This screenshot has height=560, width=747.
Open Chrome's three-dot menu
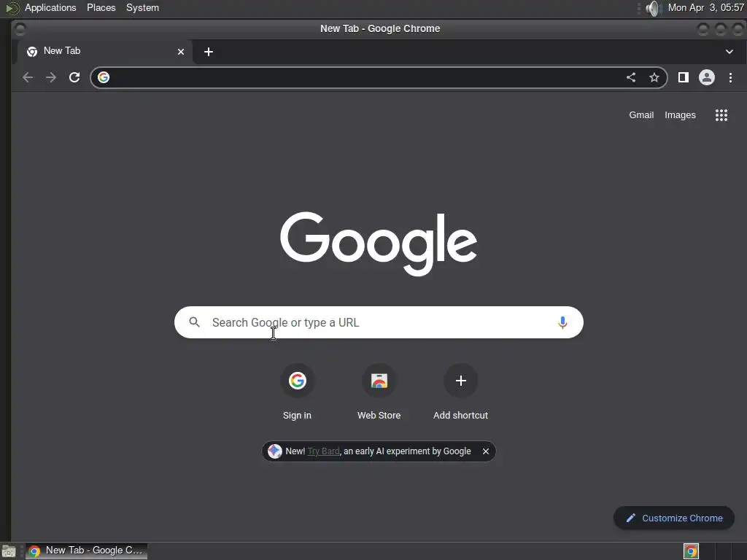click(x=730, y=77)
